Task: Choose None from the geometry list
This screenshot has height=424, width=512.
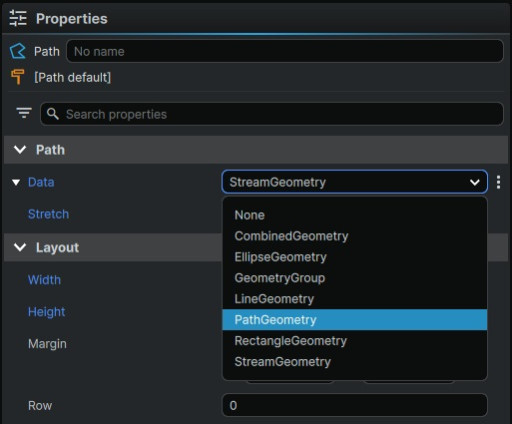Action: (x=355, y=215)
